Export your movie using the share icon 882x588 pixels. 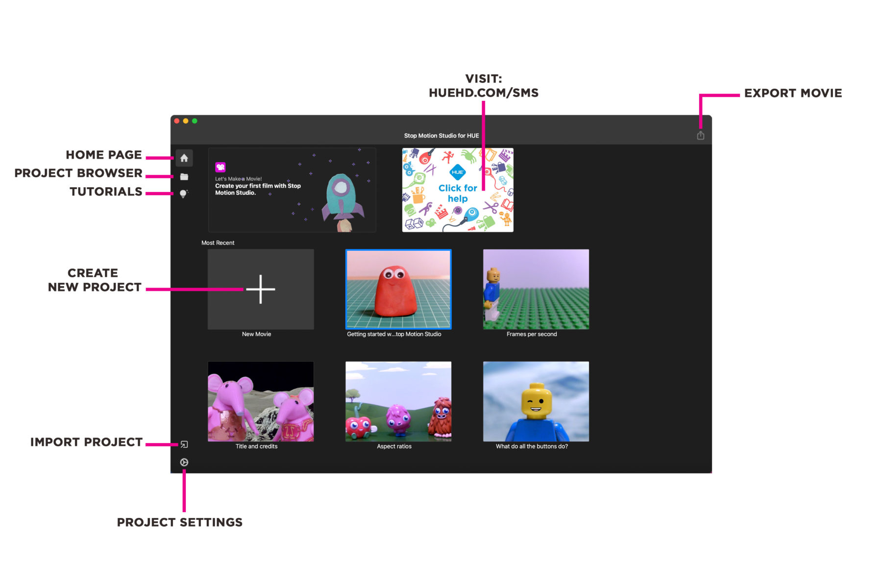700,134
